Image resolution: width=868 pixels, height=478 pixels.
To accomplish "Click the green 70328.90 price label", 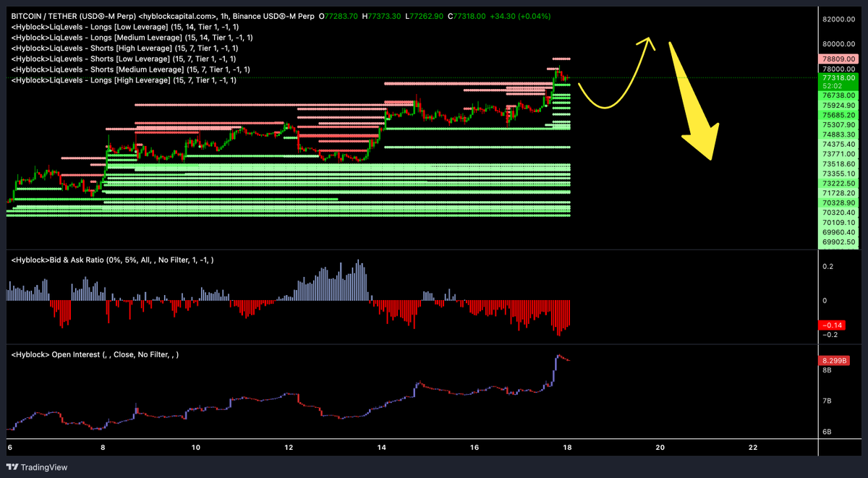I will (x=839, y=204).
